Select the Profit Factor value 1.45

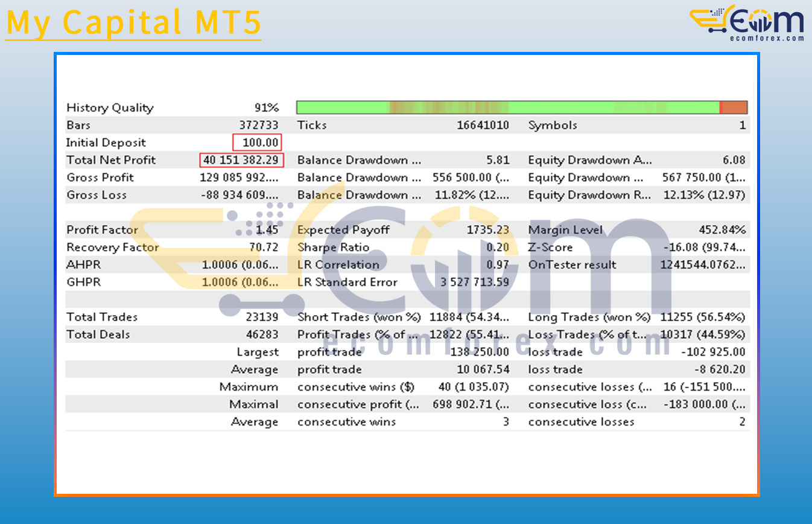pyautogui.click(x=267, y=230)
